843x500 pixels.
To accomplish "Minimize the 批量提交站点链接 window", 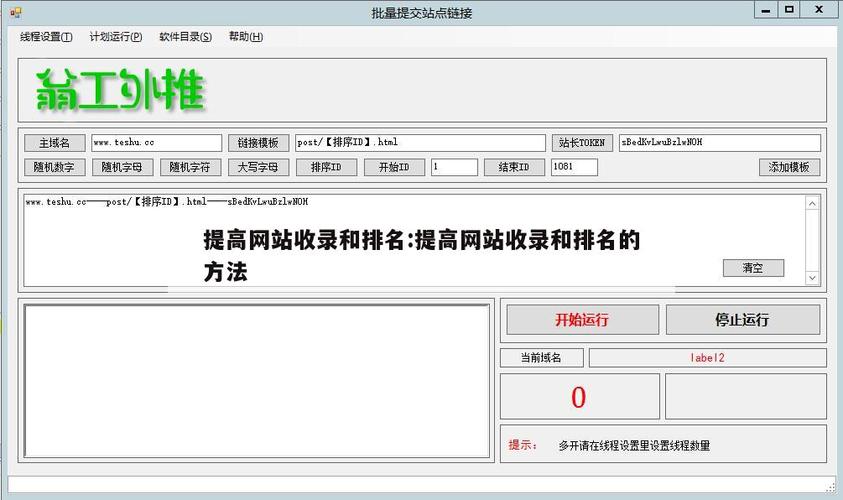I will click(766, 10).
